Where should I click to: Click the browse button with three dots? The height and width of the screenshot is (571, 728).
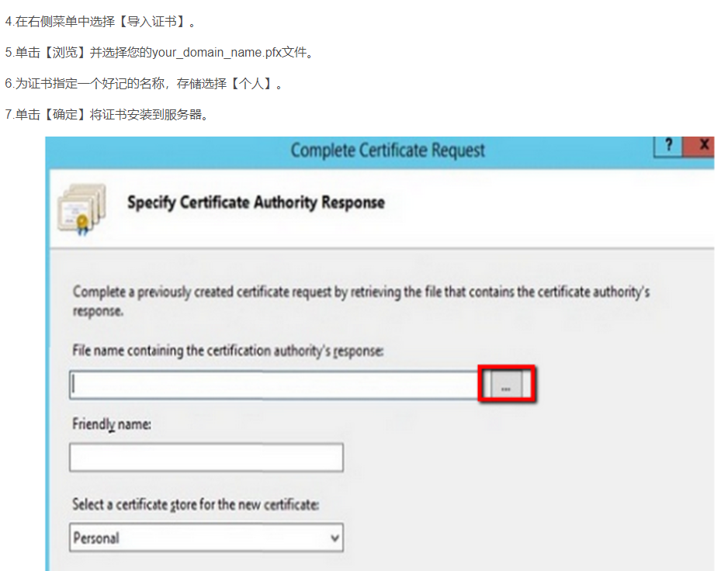(507, 386)
